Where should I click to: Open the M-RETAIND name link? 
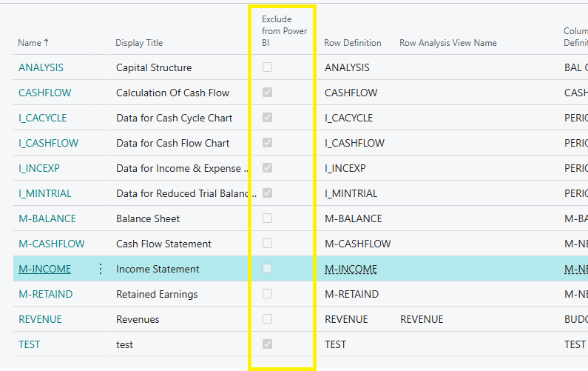(45, 294)
